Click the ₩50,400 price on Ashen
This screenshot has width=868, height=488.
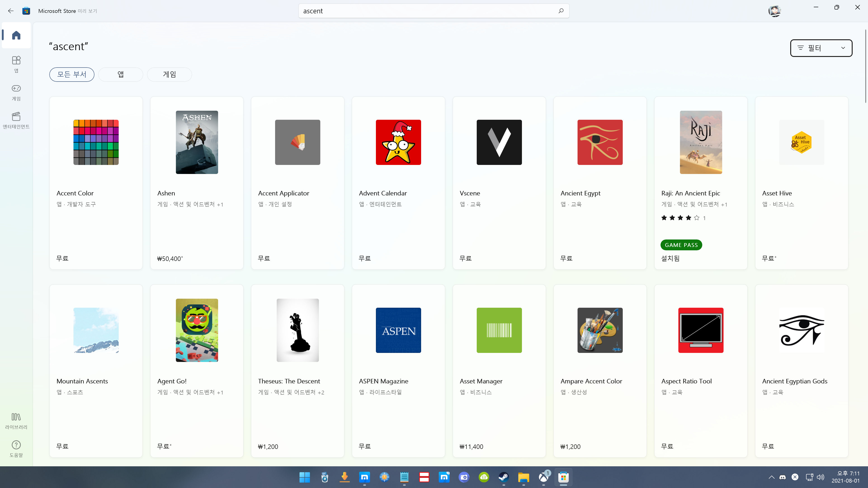170,259
